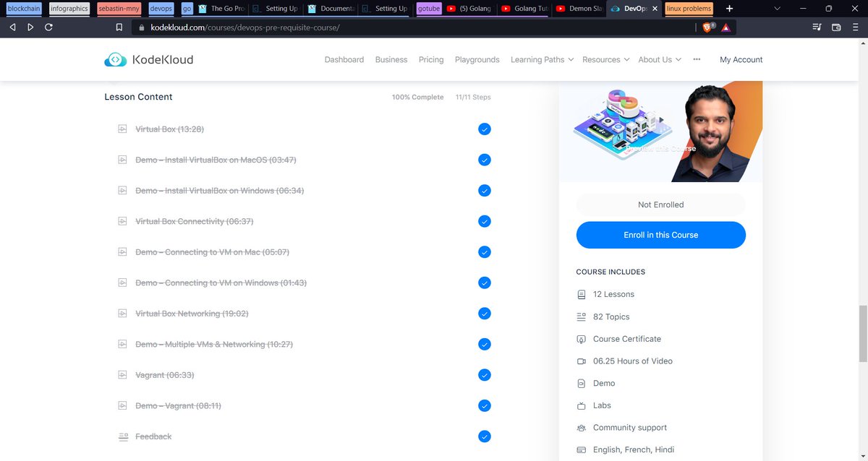The height and width of the screenshot is (461, 868).
Task: Toggle checkmark for the Feedback row
Action: pos(485,436)
